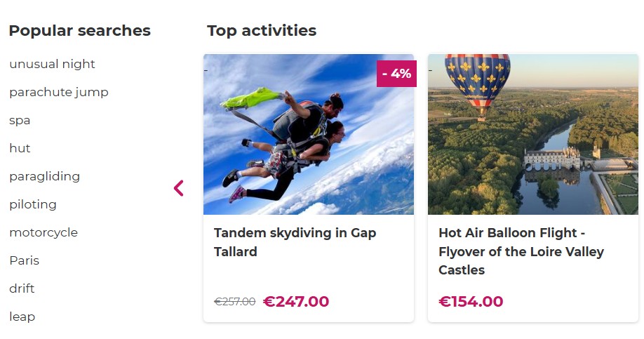Click the 'Top activities' heading
This screenshot has height=339, width=644.
coord(262,31)
